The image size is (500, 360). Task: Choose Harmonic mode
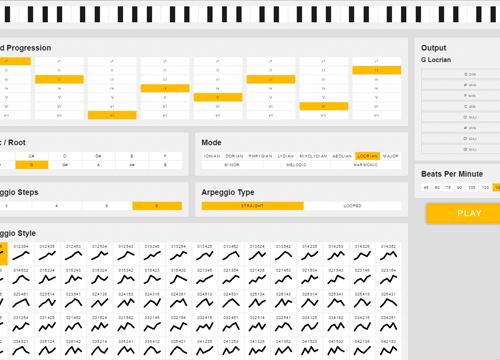coord(366,165)
